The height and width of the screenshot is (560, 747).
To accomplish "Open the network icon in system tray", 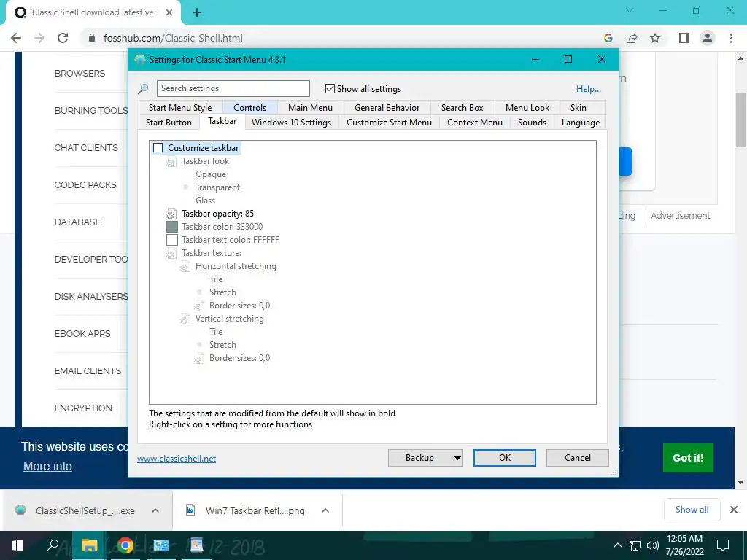I will (x=635, y=545).
